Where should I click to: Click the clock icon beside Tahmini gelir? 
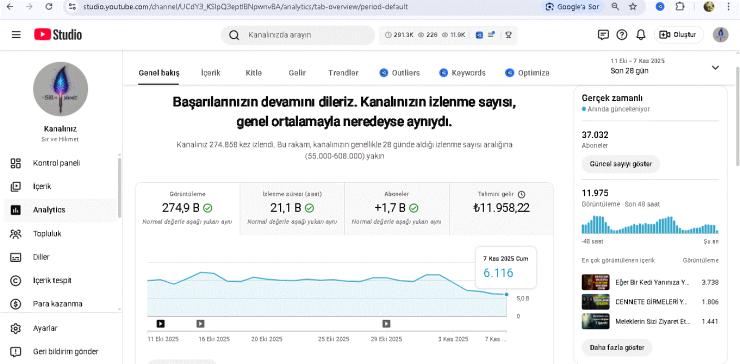tap(521, 194)
